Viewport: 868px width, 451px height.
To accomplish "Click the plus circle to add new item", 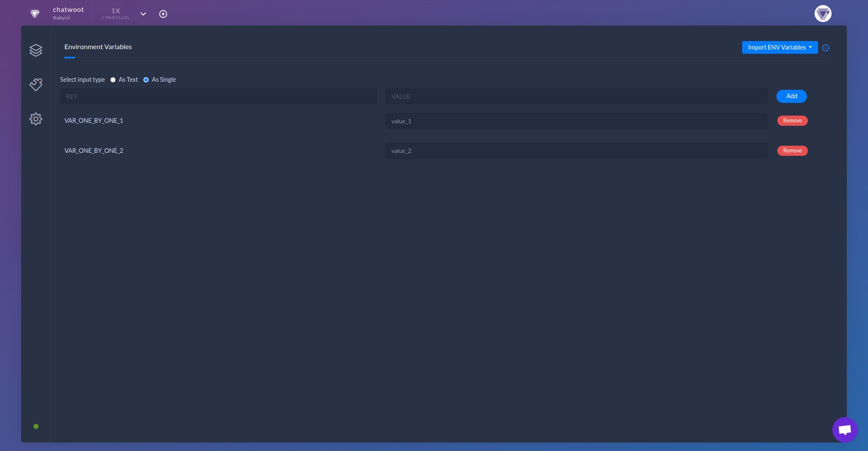I will click(163, 14).
